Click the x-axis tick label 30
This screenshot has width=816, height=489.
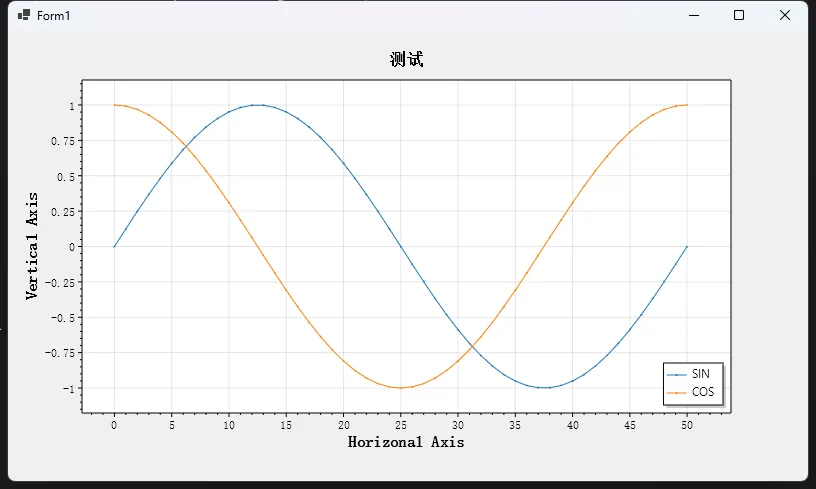tap(458, 425)
